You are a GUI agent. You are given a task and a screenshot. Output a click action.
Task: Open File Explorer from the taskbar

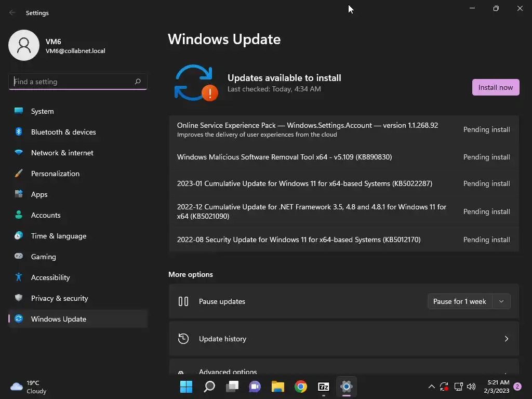point(277,387)
